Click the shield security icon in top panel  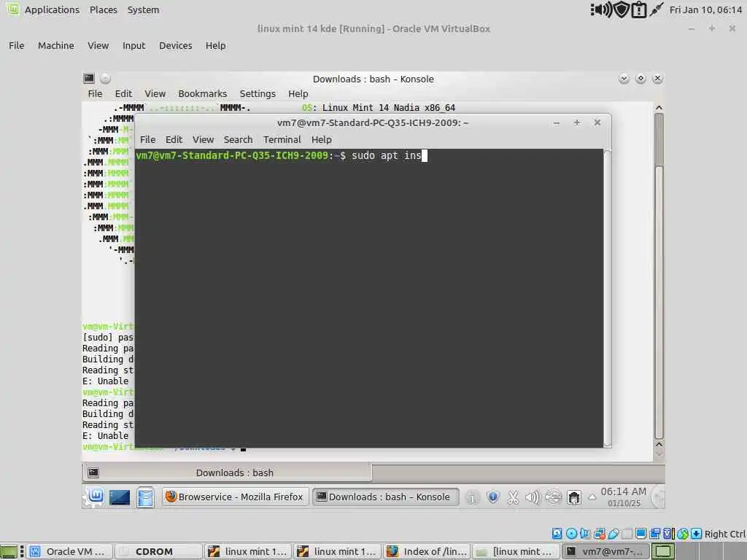point(622,9)
